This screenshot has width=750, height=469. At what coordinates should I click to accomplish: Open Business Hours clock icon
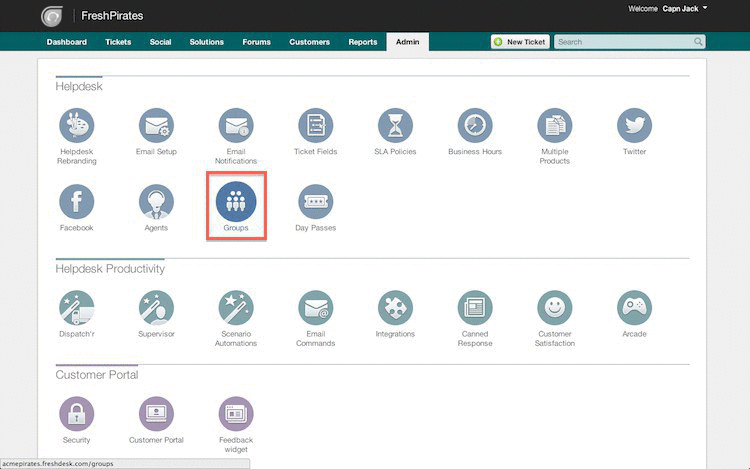tap(475, 125)
